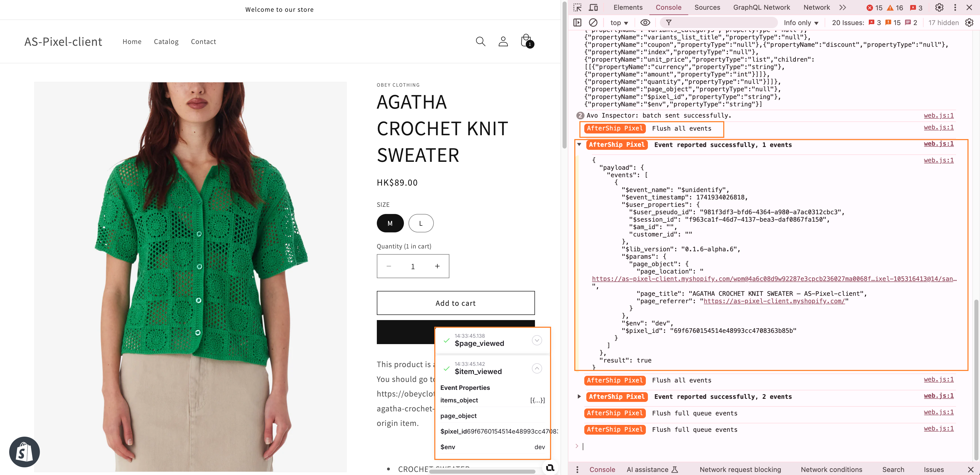Open the Catalog menu link
This screenshot has width=980, height=475.
[166, 41]
